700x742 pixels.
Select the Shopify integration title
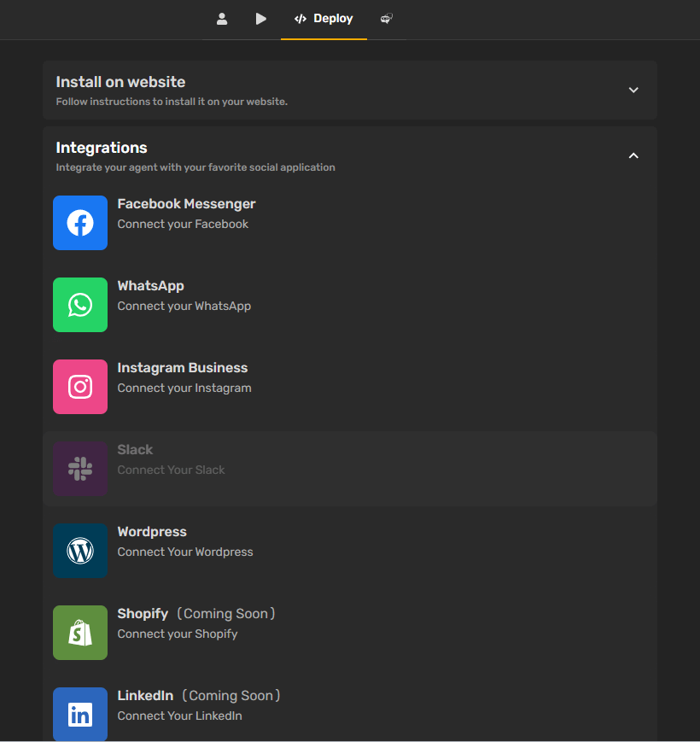[x=143, y=614]
